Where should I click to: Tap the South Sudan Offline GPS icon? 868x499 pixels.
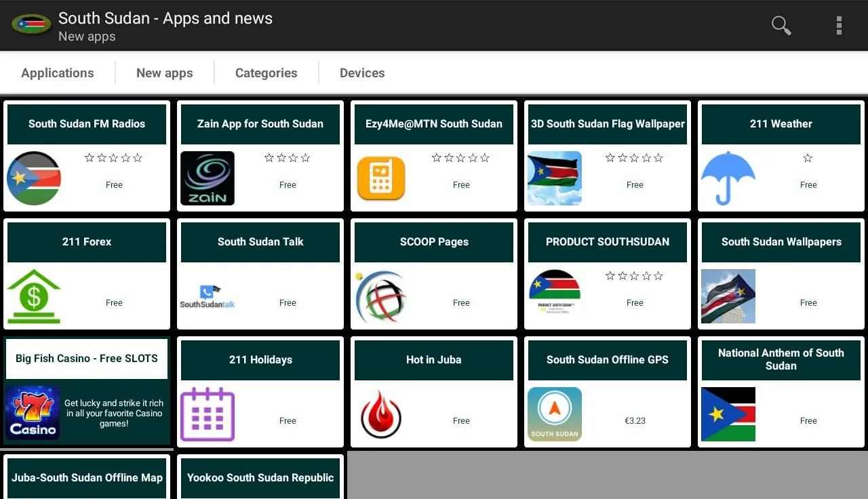tap(555, 414)
